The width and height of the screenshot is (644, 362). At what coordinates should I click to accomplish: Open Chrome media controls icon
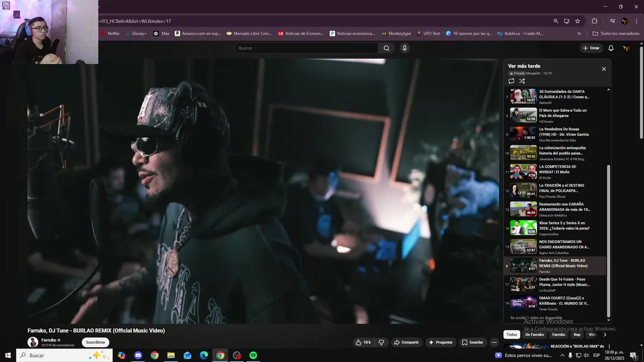pos(612,21)
